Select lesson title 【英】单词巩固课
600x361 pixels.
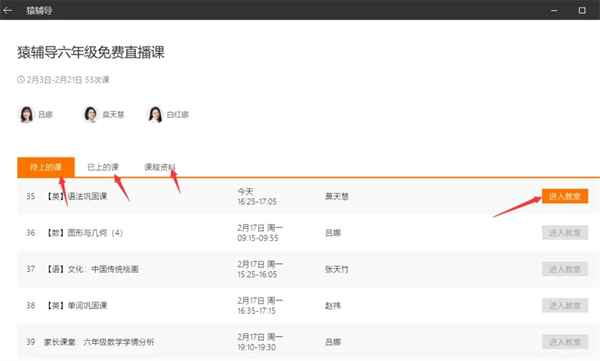(x=77, y=305)
